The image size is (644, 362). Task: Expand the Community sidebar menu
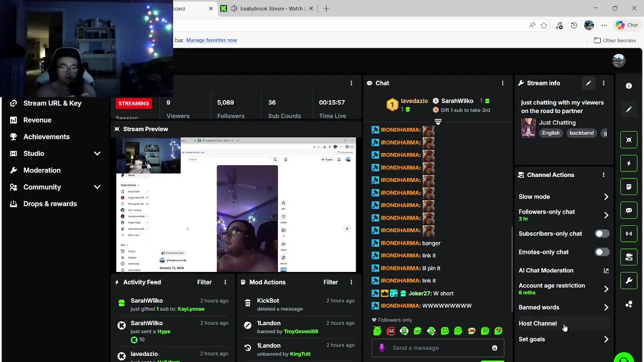[x=97, y=187]
